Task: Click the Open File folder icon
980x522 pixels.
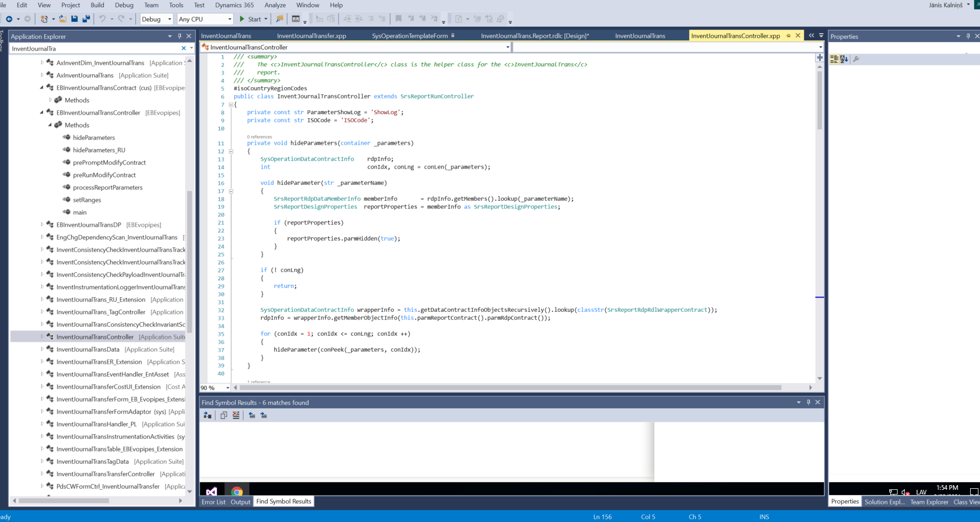Action: click(x=62, y=19)
